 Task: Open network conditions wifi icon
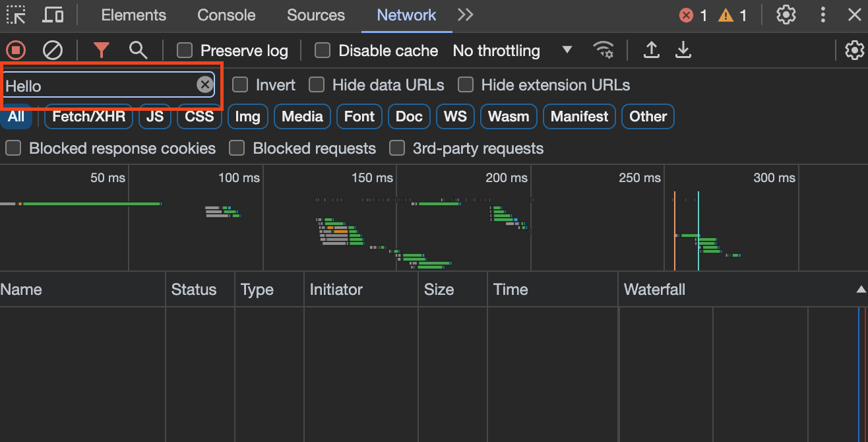point(603,50)
